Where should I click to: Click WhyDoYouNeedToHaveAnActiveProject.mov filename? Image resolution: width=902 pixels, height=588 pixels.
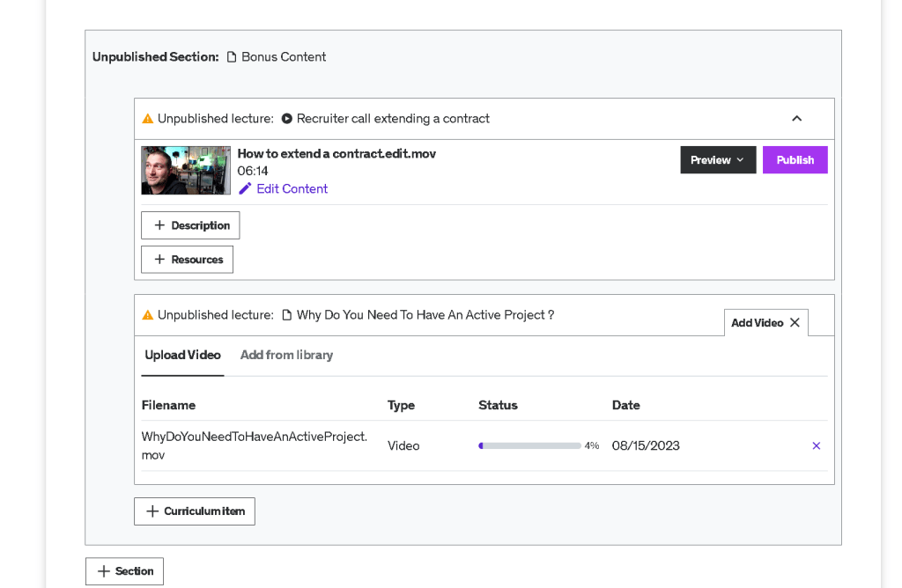pos(255,445)
